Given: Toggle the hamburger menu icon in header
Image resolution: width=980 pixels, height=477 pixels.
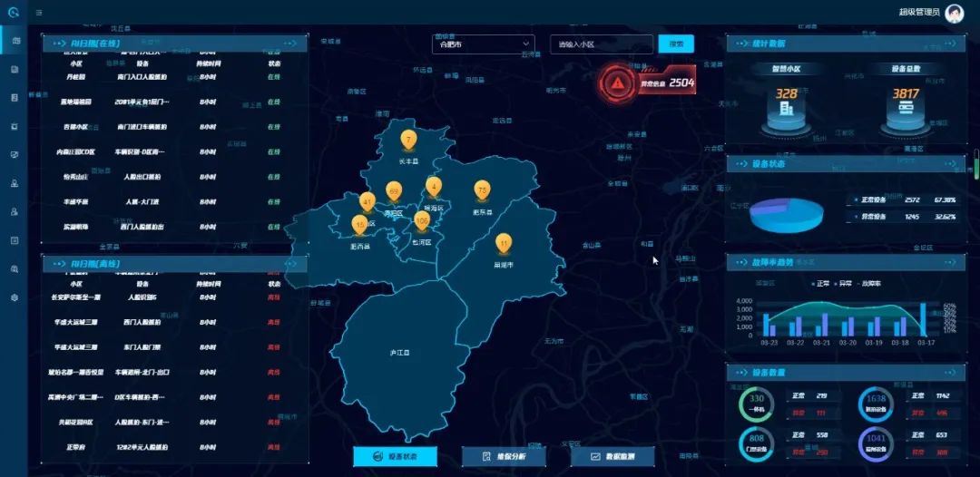Looking at the screenshot, I should tap(39, 13).
